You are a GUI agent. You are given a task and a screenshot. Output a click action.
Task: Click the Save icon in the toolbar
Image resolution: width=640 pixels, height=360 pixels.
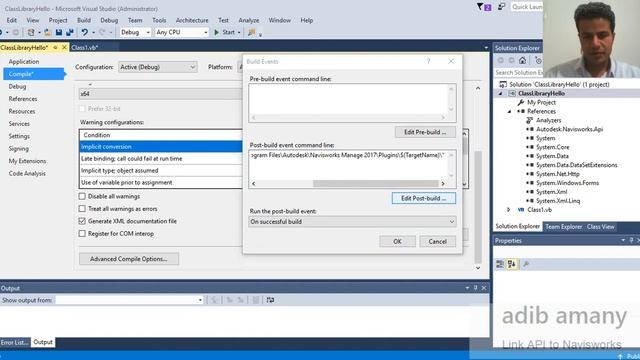[x=59, y=32]
